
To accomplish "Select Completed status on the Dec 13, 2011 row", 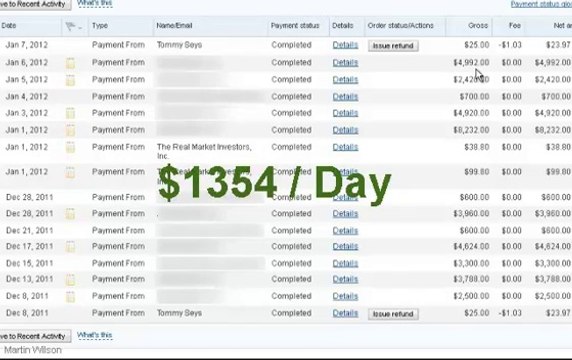I will 291,279.
